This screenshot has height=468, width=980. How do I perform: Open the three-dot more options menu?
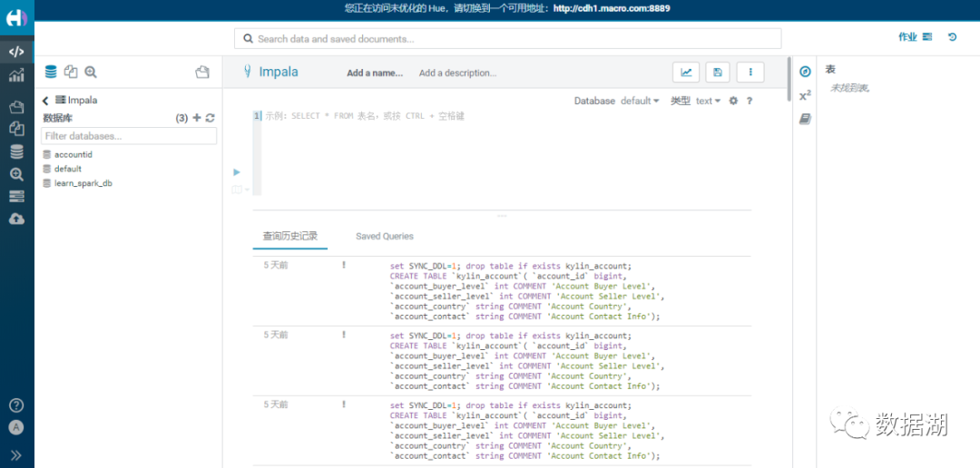point(750,73)
